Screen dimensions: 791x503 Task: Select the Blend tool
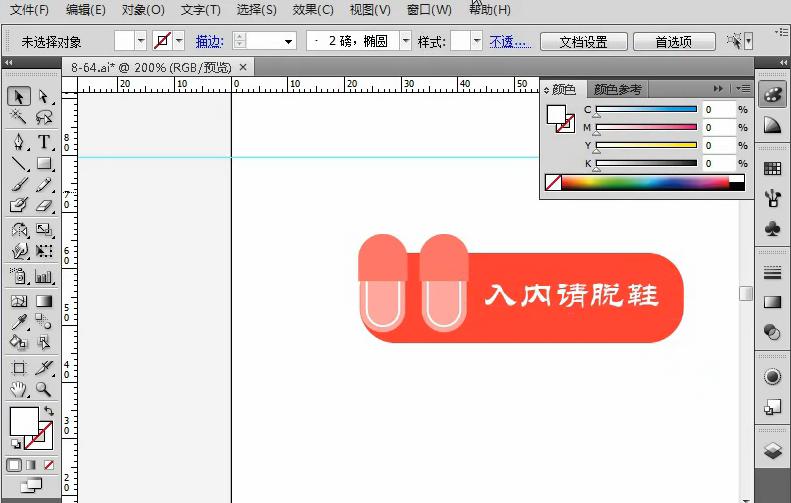[x=44, y=321]
